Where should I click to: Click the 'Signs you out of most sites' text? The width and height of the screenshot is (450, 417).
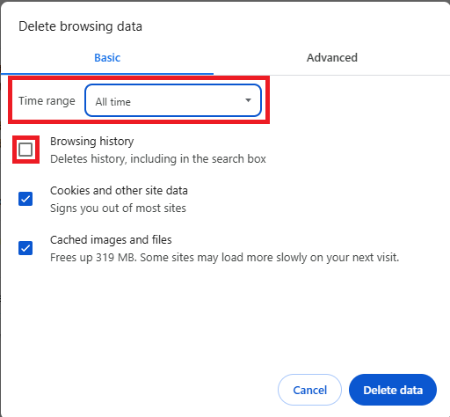[x=118, y=208]
